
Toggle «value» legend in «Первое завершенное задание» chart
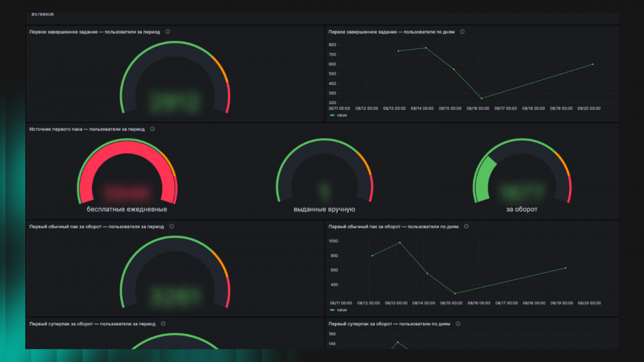339,115
